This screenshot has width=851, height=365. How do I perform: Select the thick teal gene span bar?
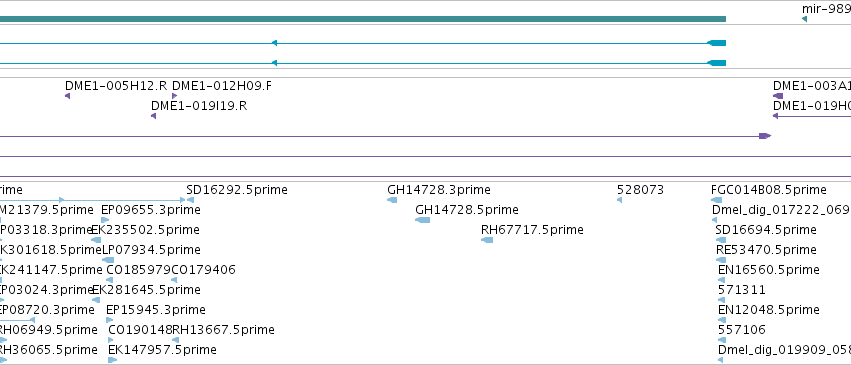[x=363, y=19]
